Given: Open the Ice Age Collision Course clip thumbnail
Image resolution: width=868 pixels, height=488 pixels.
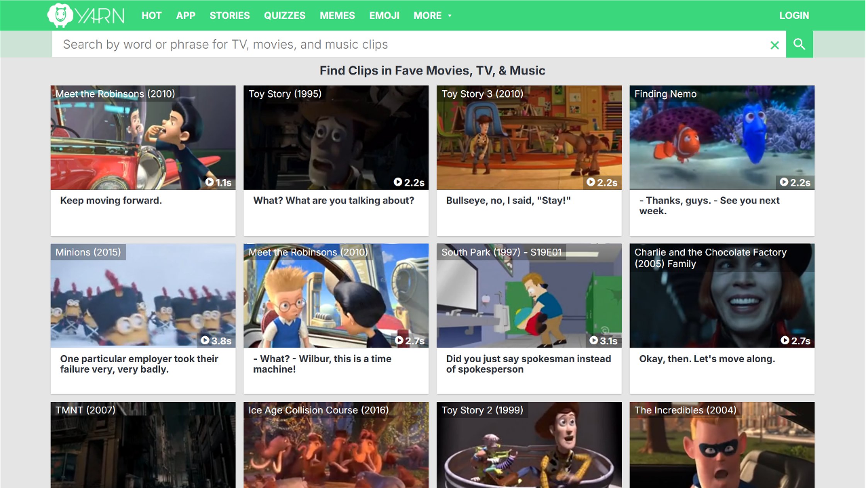Looking at the screenshot, I should (336, 445).
